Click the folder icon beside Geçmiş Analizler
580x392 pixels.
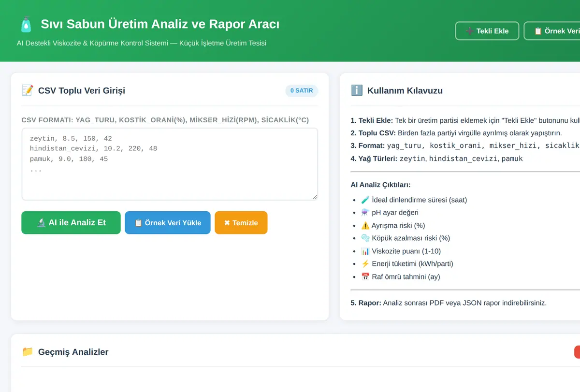click(28, 352)
